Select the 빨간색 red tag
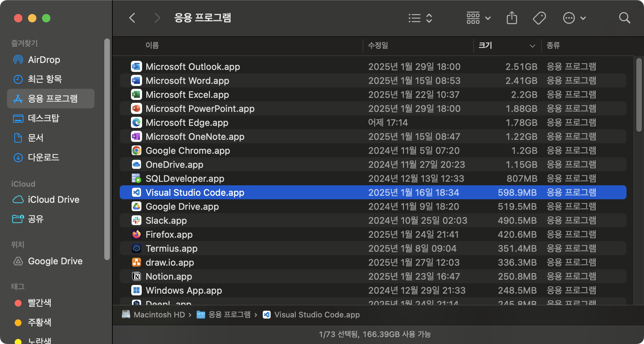Image resolution: width=644 pixels, height=344 pixels. 51,303
